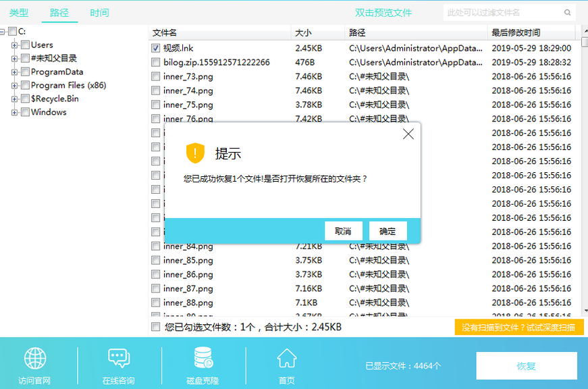588x389 pixels.
Task: Select the 磁盘克隆 disk clone icon
Action: (202, 358)
